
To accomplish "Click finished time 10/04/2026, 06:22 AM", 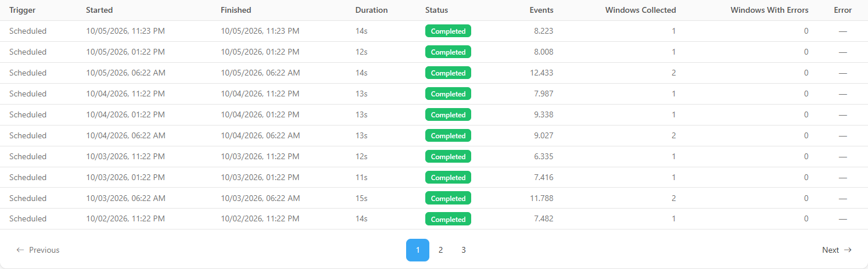I will coord(260,136).
